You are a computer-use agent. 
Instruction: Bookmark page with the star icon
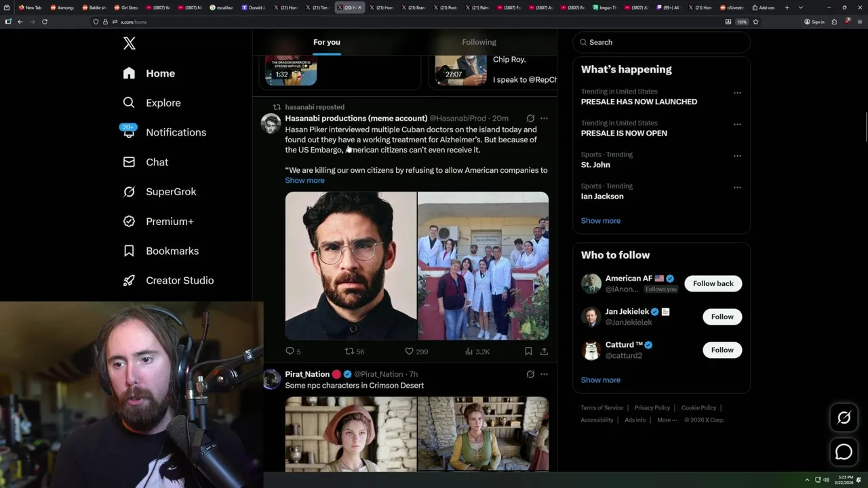click(x=755, y=22)
